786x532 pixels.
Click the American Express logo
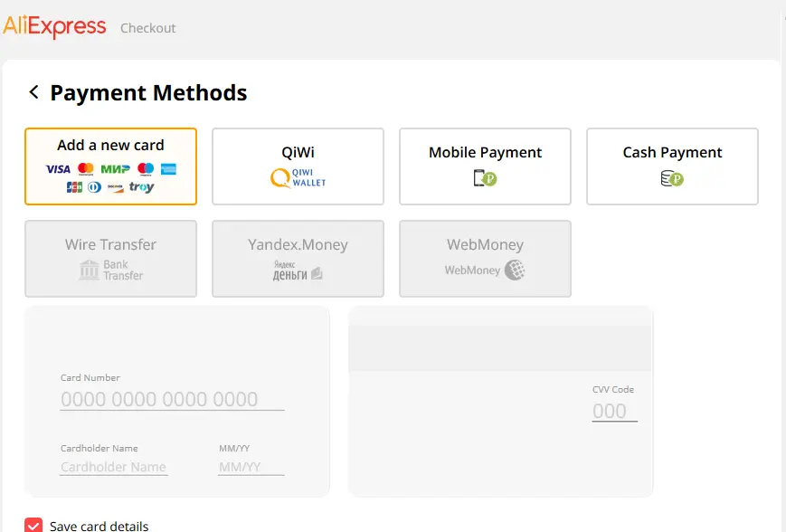click(x=168, y=169)
